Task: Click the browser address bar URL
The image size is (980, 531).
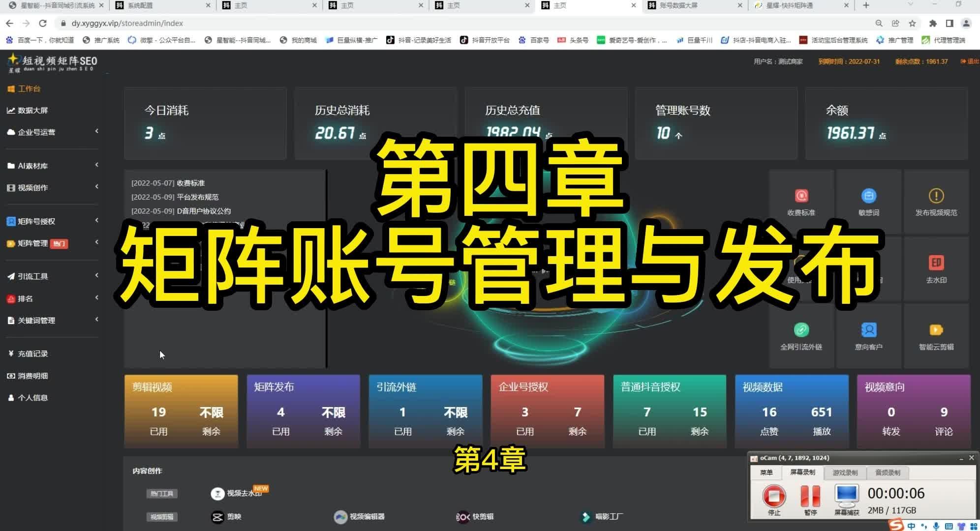Action: pyautogui.click(x=127, y=23)
